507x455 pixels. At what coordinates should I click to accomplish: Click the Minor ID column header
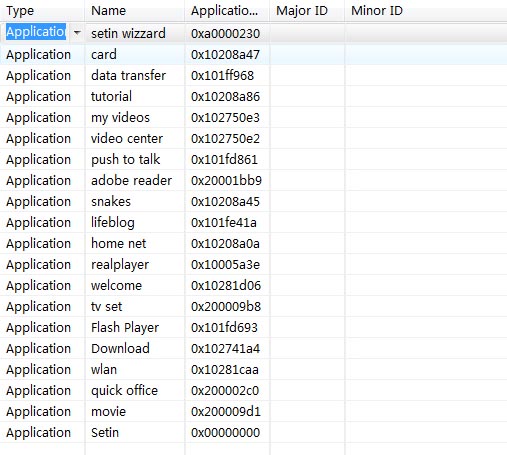click(x=426, y=11)
